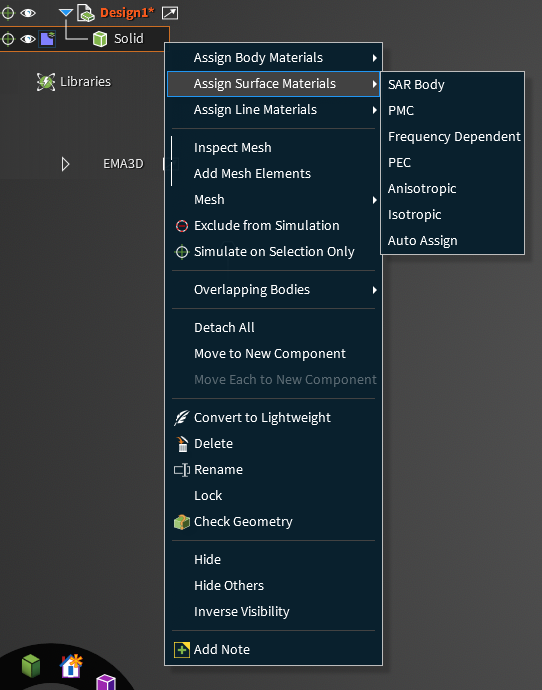Click the Design1 document icon
This screenshot has width=542, height=690.
coord(86,13)
